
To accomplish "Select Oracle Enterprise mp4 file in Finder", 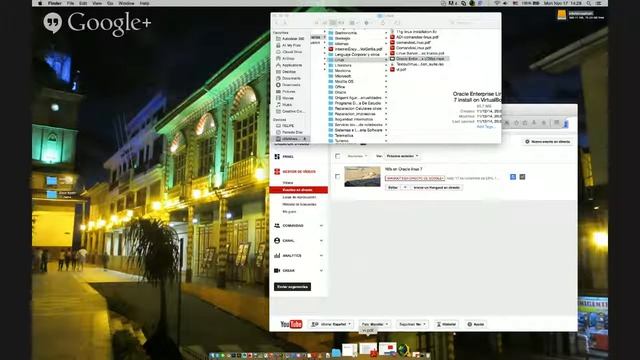I will coord(419,59).
